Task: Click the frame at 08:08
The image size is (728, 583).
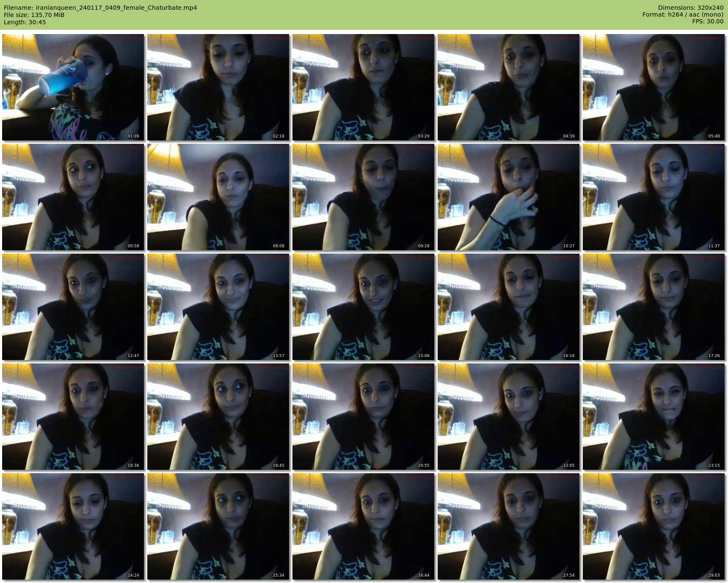Action: click(218, 197)
